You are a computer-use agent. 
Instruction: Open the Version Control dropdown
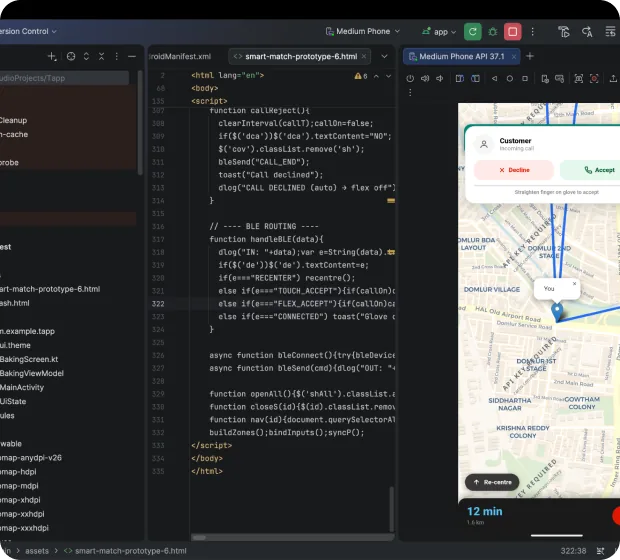pyautogui.click(x=28, y=31)
